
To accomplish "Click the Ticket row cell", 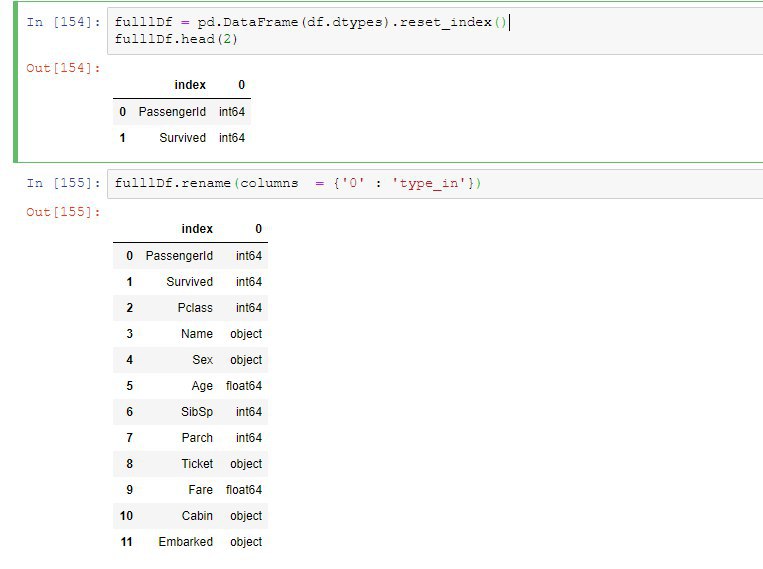I will tap(197, 464).
